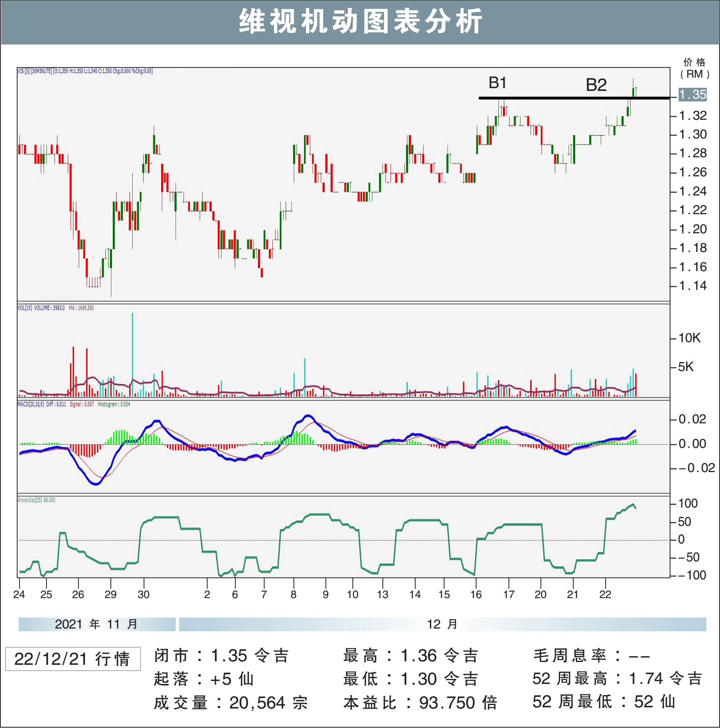The height and width of the screenshot is (728, 720).
Task: Click the date label 8 on the time axis
Action: [x=293, y=595]
